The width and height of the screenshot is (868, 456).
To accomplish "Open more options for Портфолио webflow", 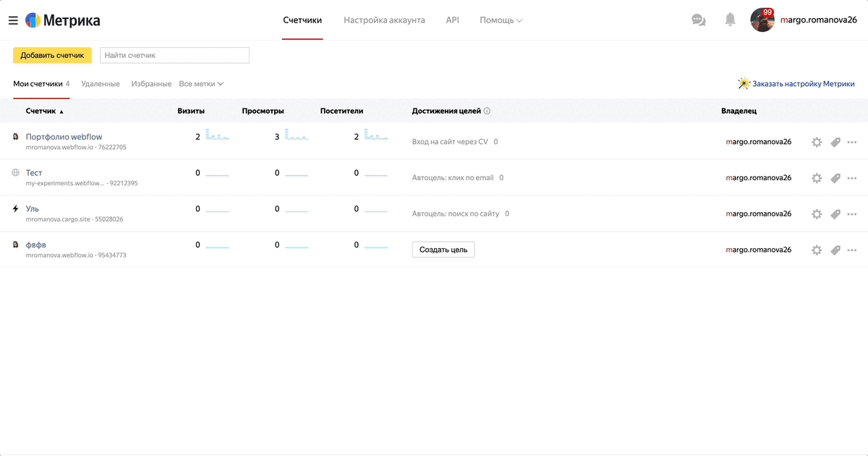I will (x=852, y=142).
